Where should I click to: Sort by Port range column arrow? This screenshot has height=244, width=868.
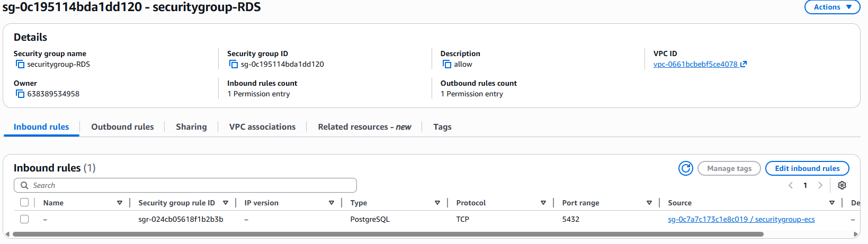649,203
